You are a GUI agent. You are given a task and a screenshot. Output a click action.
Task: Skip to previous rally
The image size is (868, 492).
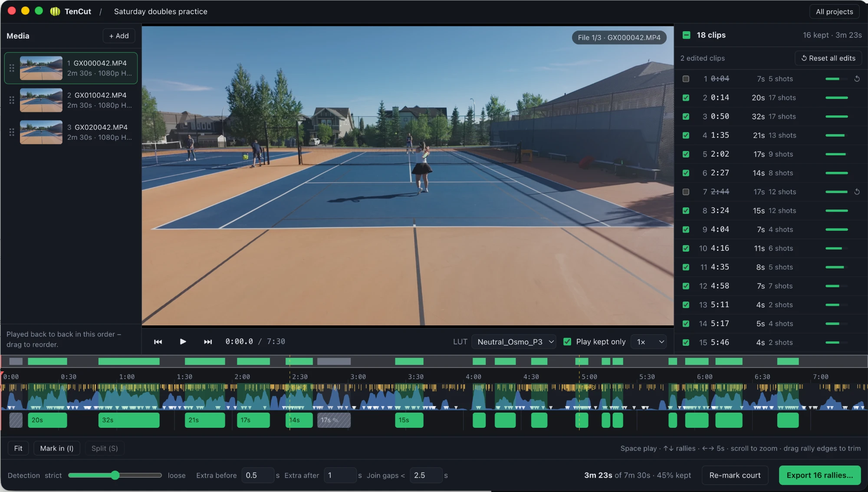click(x=158, y=342)
